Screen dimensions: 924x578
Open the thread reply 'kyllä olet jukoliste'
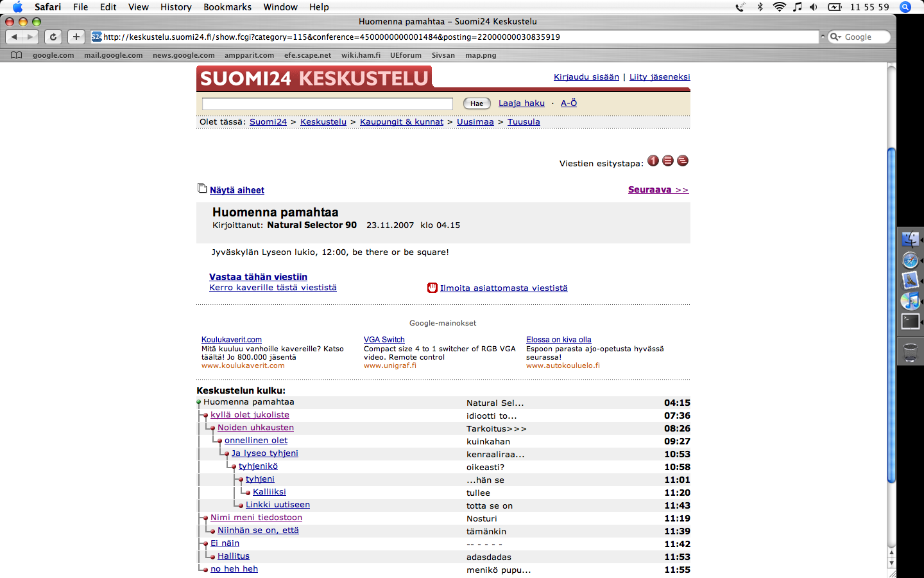coord(250,415)
